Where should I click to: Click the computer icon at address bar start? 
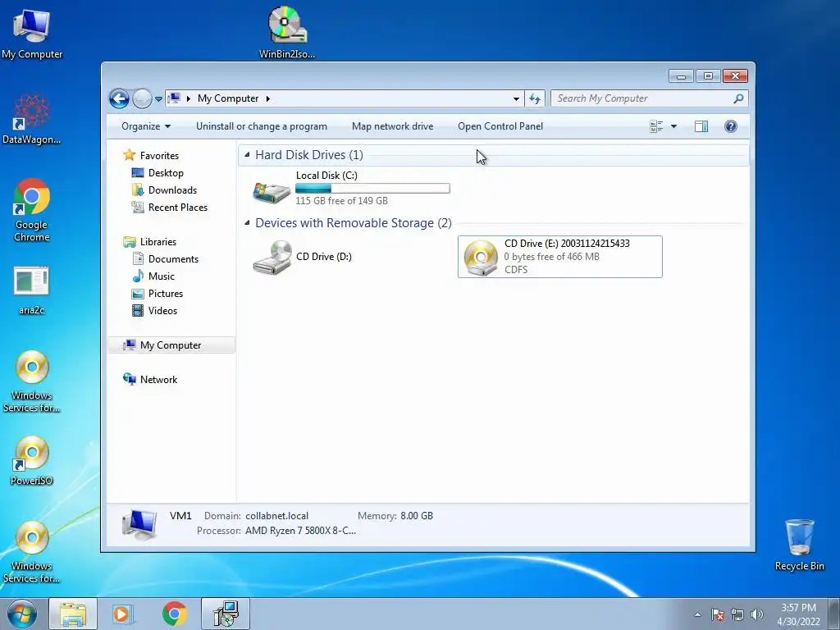coord(174,98)
